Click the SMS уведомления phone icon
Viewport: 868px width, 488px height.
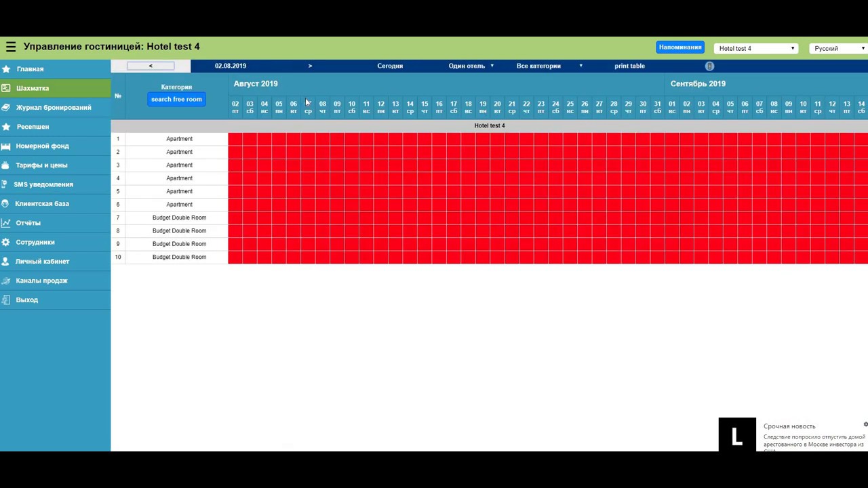pyautogui.click(x=5, y=184)
